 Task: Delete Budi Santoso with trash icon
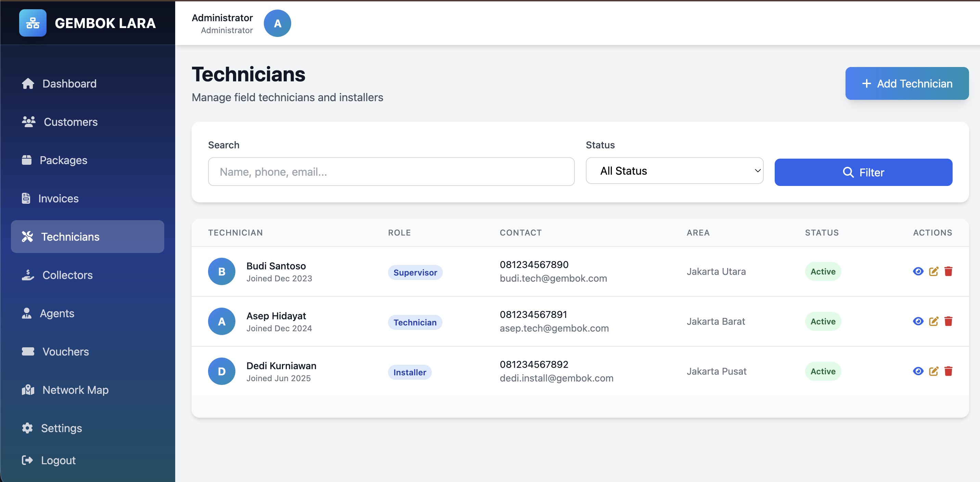(x=948, y=271)
